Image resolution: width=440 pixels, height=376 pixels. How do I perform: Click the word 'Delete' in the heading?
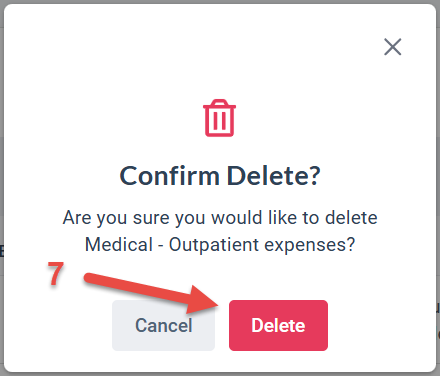(274, 176)
